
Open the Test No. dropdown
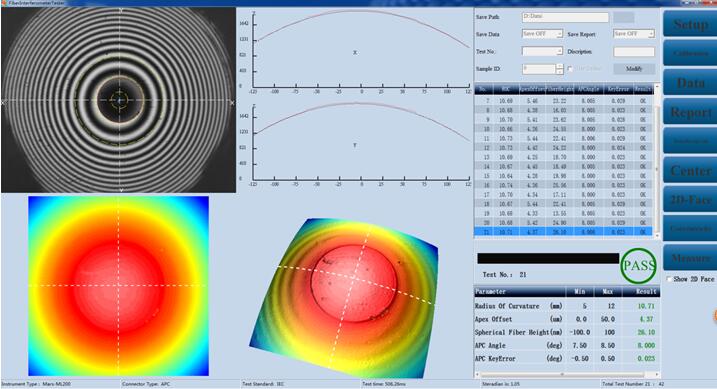pos(559,51)
